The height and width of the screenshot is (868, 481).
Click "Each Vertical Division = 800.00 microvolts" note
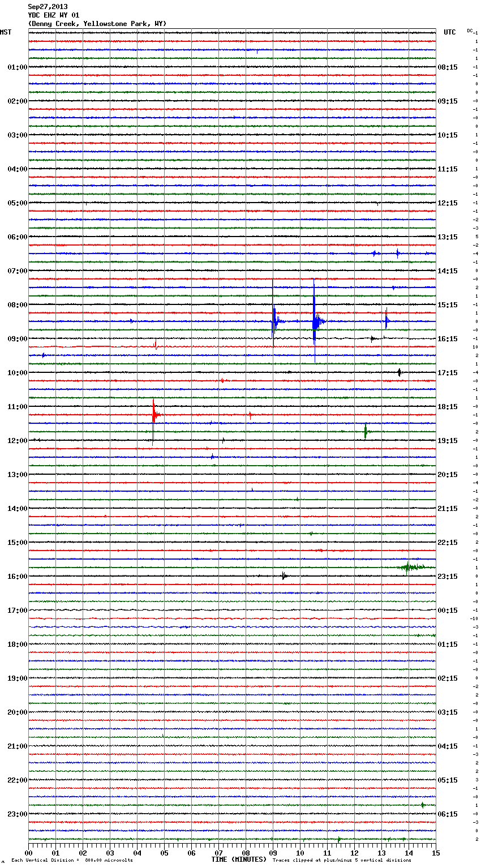72,860
